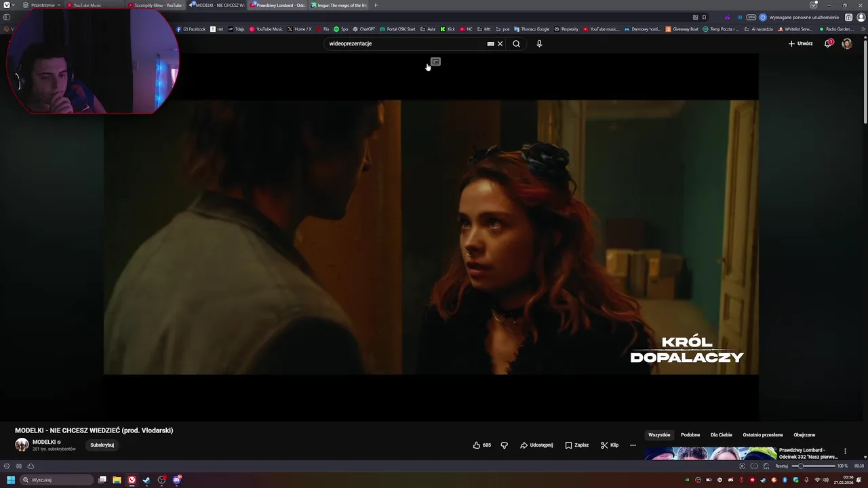Screen dimensions: 868x488
Task: Toggle the browser side panel button
Action: [7, 17]
